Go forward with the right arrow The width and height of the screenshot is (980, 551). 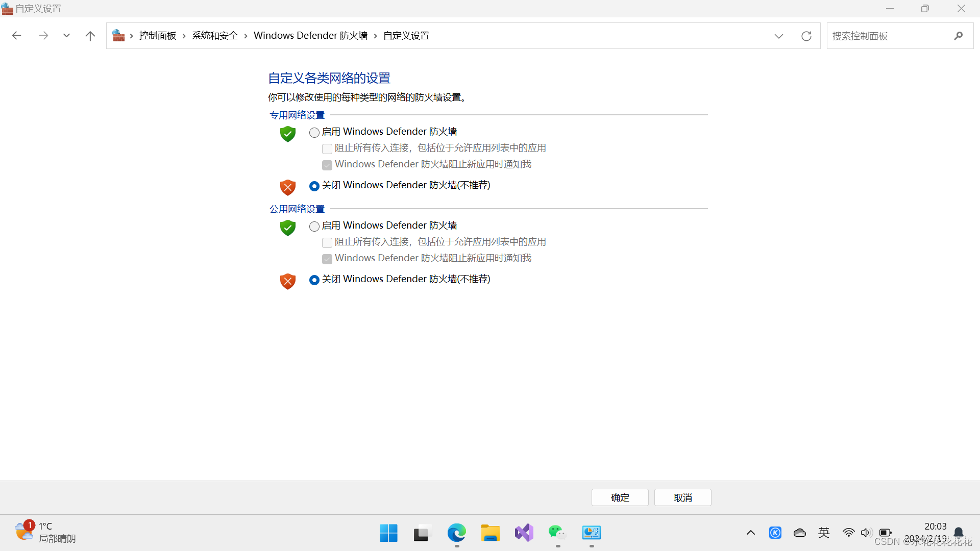pos(43,36)
